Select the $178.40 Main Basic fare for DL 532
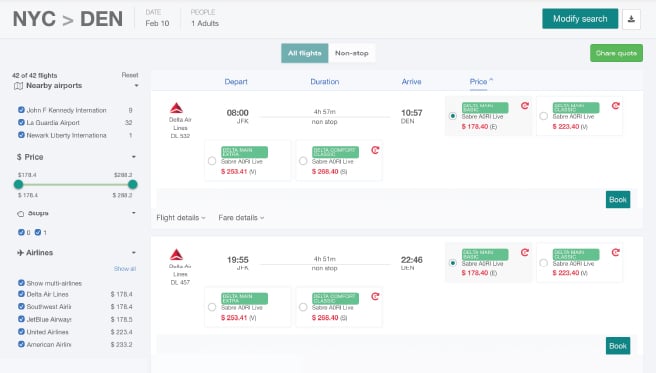The height and width of the screenshot is (373, 656). (452, 116)
